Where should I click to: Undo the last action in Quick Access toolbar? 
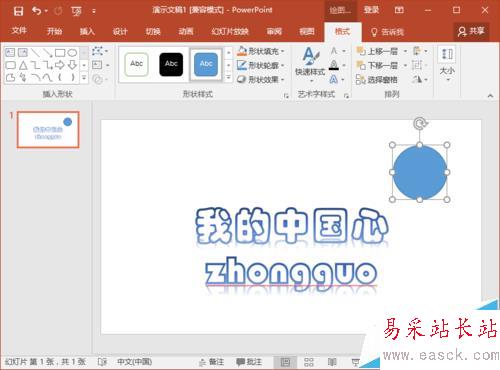point(37,11)
